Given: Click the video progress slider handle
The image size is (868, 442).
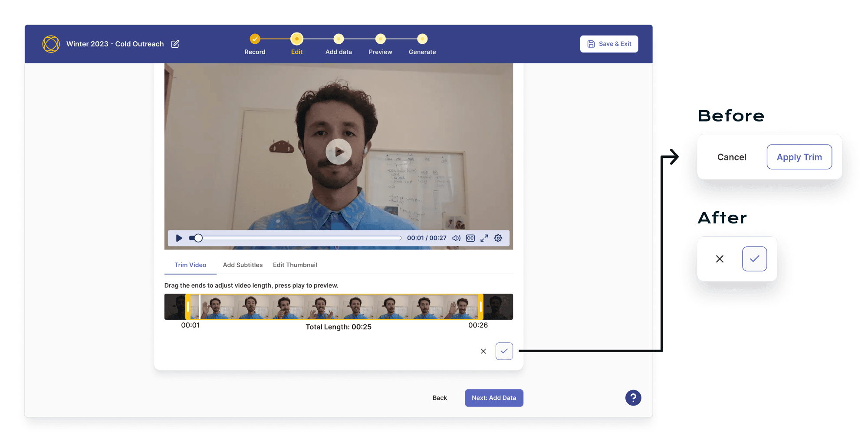Looking at the screenshot, I should [x=198, y=238].
